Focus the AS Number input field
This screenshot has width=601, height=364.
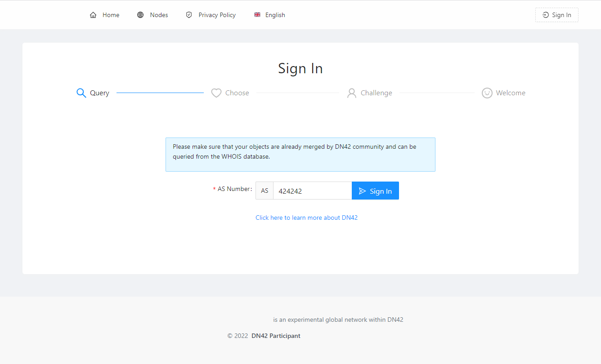(x=312, y=191)
